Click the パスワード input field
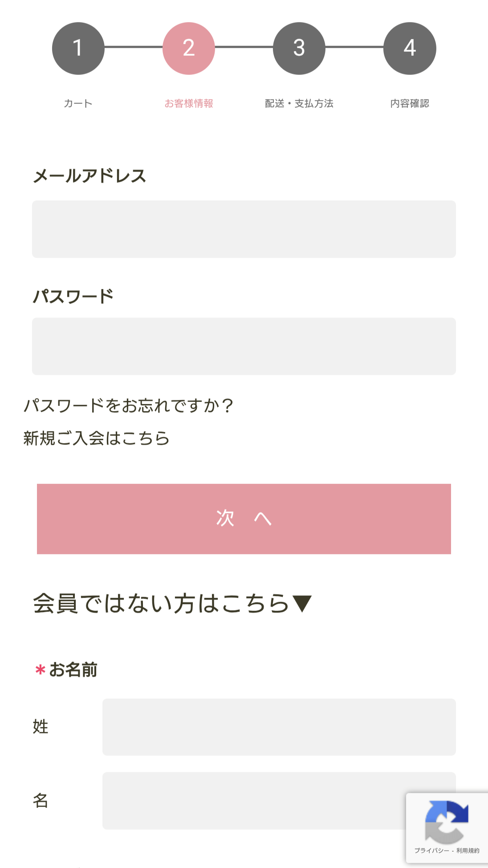 (244, 346)
